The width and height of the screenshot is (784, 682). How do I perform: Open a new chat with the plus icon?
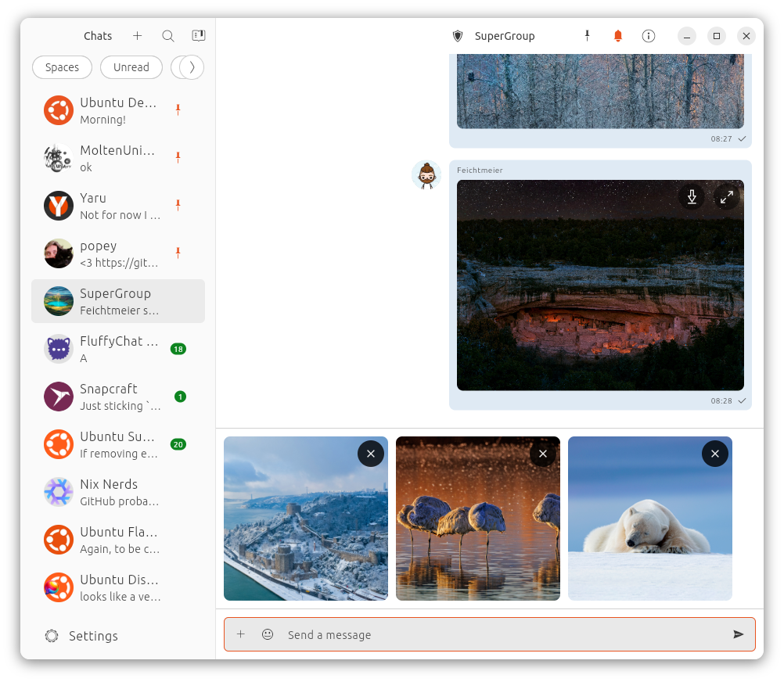[138, 36]
